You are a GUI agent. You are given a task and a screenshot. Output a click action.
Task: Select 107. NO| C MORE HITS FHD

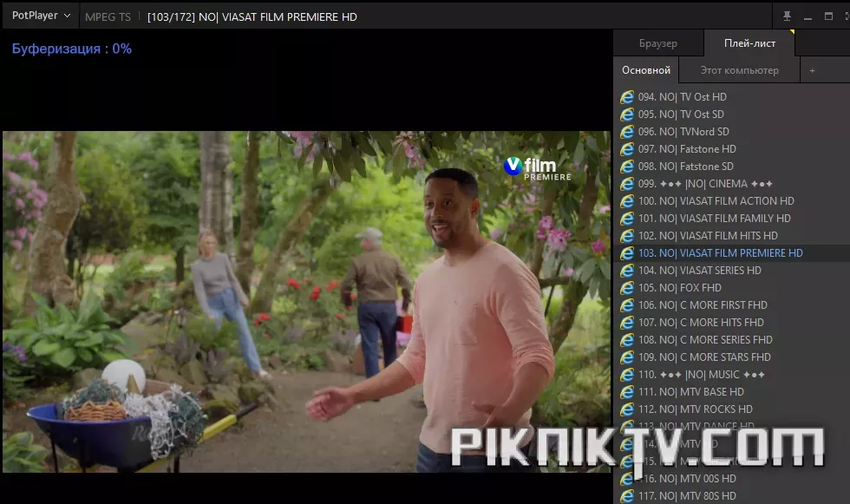point(732,323)
